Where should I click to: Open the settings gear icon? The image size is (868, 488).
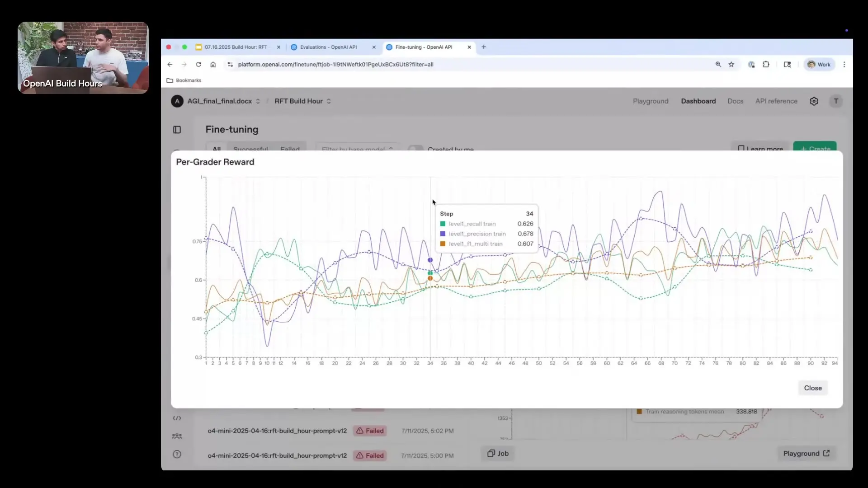(x=814, y=101)
